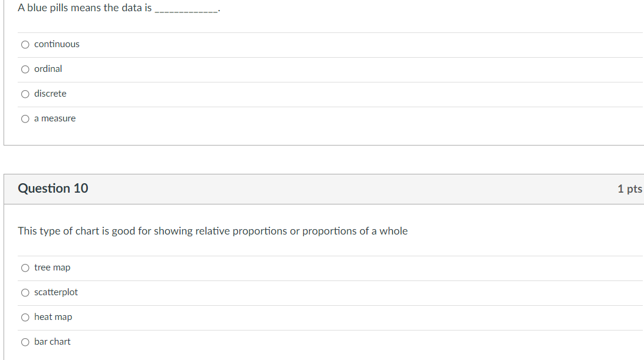644x360 pixels.
Task: Click the 'heat map' answer label text
Action: tap(53, 317)
